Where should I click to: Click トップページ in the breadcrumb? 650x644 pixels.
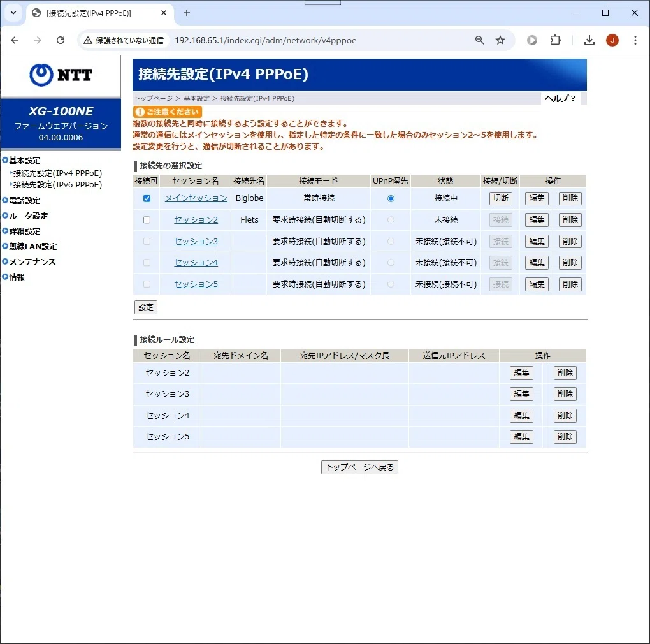click(154, 98)
